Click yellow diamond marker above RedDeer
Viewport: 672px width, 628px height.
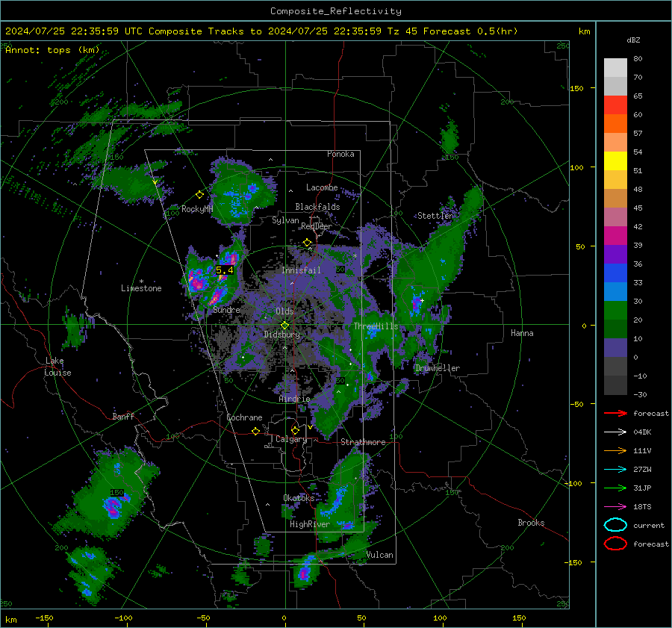tap(307, 243)
